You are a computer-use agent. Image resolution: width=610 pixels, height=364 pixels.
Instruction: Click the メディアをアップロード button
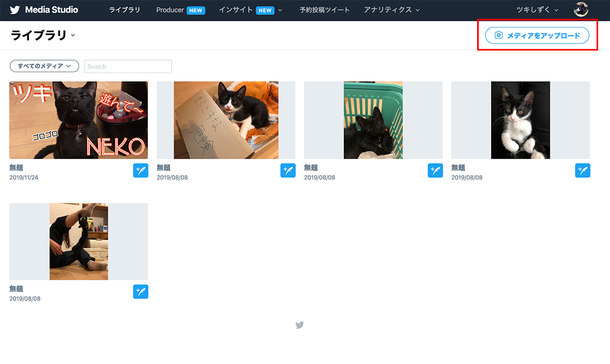[537, 35]
